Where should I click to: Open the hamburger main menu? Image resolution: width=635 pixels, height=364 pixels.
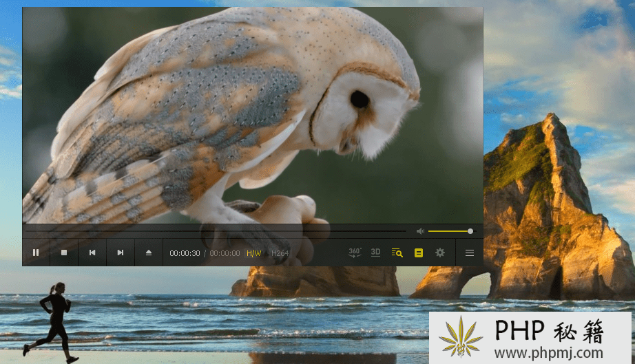[470, 253]
